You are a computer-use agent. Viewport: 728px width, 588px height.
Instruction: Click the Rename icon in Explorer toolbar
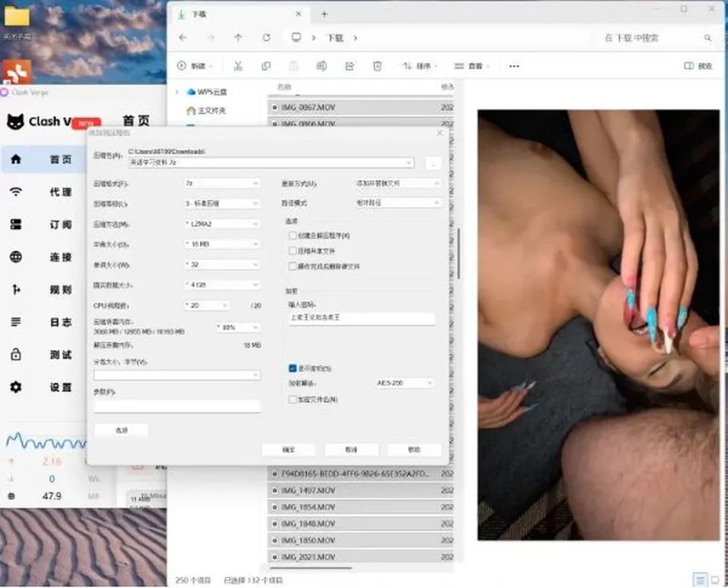point(322,66)
